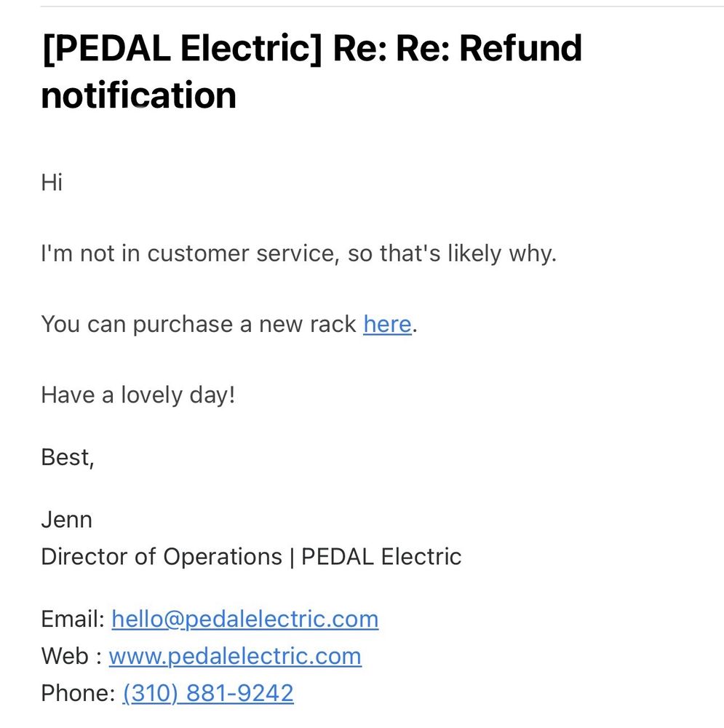Click the word "notification" in the subject
The width and height of the screenshot is (724, 728).
[139, 95]
